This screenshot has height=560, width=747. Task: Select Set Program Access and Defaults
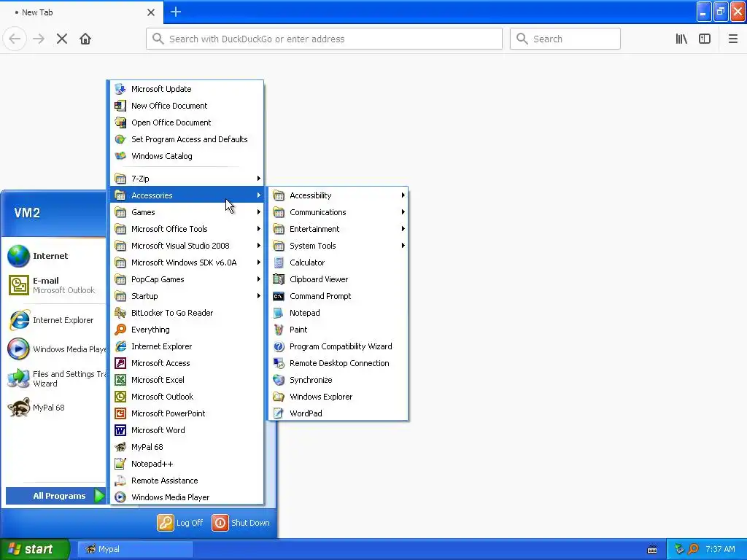(x=187, y=139)
